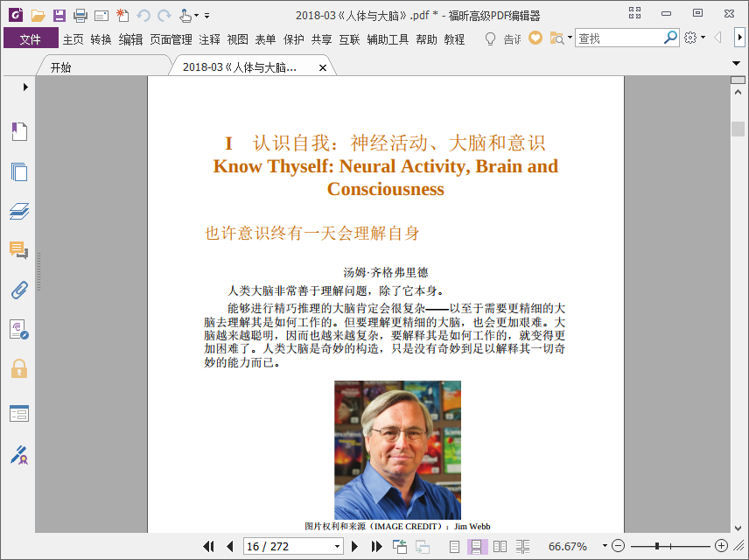This screenshot has width=749, height=560.
Task: Open the page number dropdown
Action: [x=338, y=546]
